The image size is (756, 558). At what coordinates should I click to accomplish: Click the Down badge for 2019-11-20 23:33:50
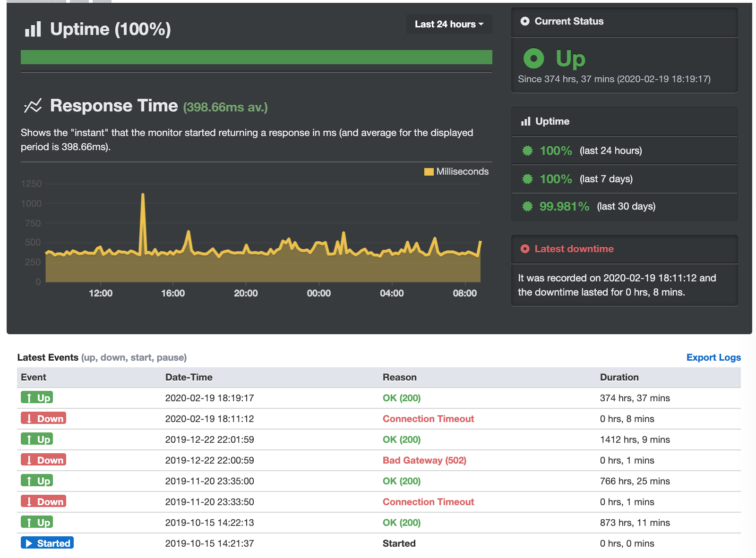(43, 501)
